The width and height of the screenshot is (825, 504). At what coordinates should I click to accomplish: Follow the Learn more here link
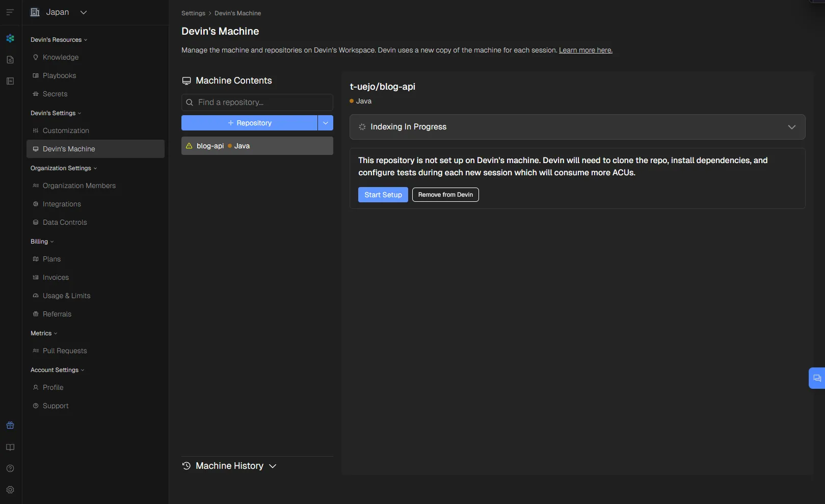click(x=586, y=50)
